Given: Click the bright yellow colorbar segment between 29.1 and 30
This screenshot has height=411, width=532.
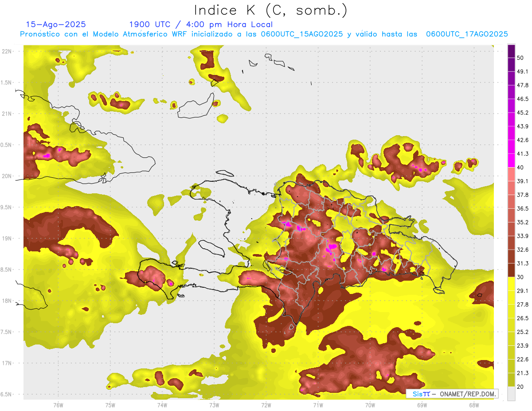Looking at the screenshot, I should [x=511, y=284].
